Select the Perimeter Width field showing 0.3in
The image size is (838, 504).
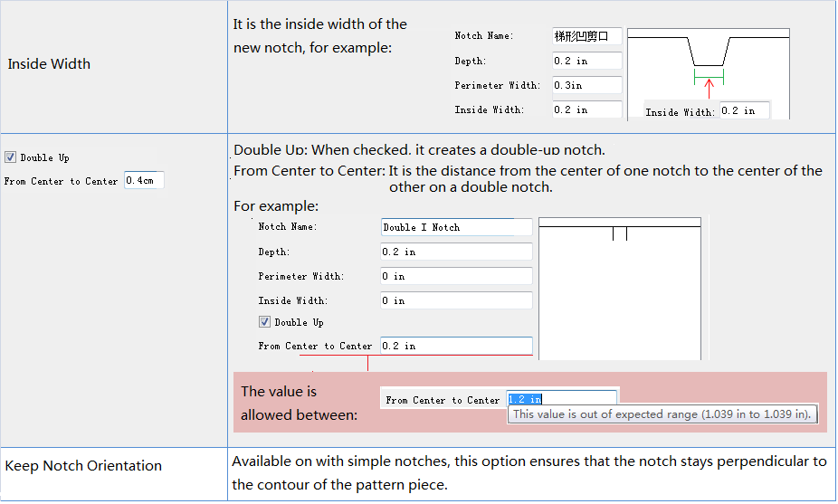click(586, 86)
